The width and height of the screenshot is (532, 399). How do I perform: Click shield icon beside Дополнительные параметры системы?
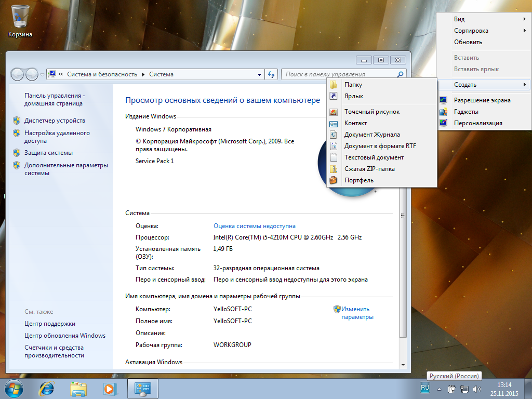(17, 165)
